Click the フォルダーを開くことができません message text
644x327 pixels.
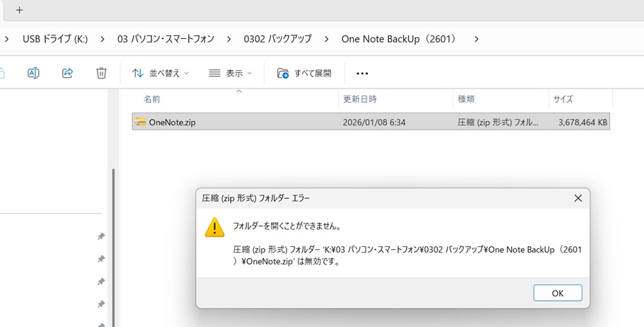pyautogui.click(x=287, y=226)
